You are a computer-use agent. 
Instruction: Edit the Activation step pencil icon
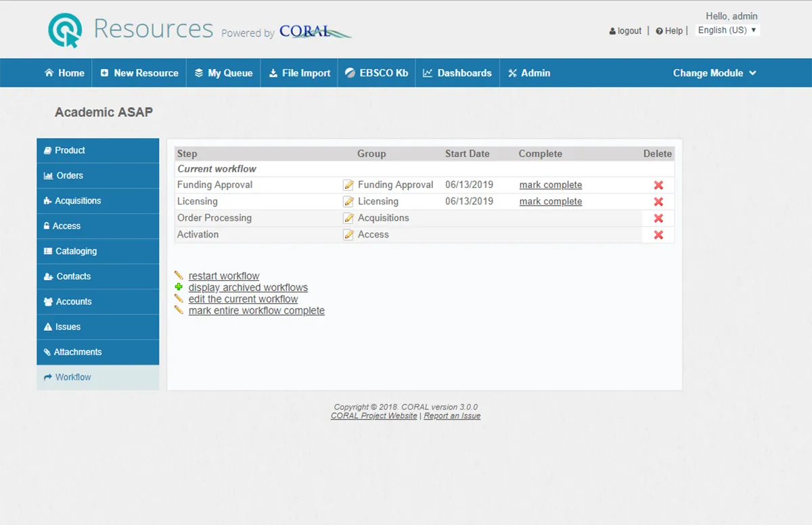pos(348,235)
